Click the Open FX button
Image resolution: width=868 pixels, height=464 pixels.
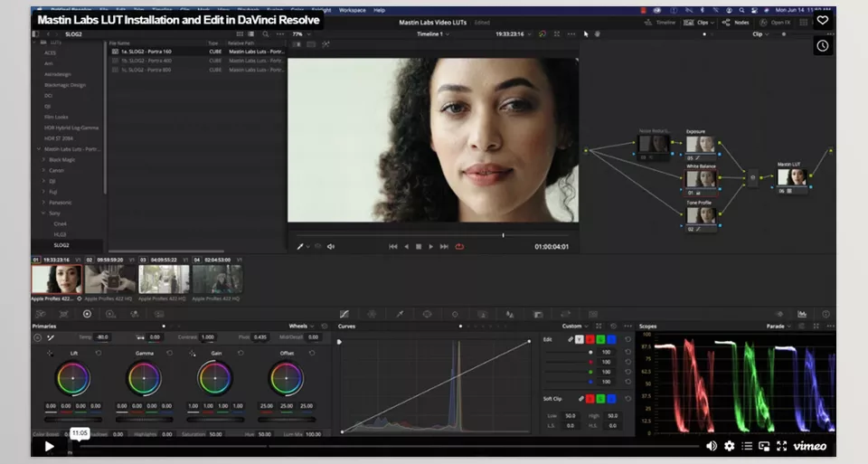point(775,23)
